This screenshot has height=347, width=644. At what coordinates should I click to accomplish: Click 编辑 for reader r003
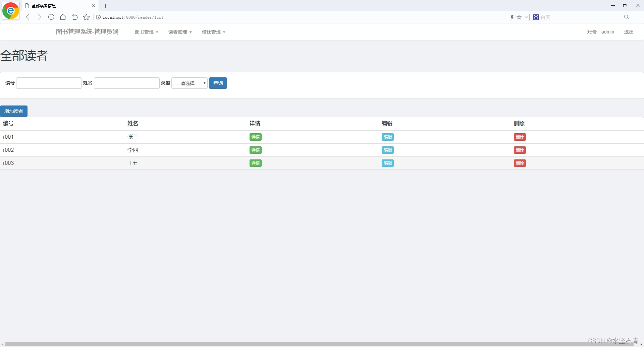pos(388,163)
